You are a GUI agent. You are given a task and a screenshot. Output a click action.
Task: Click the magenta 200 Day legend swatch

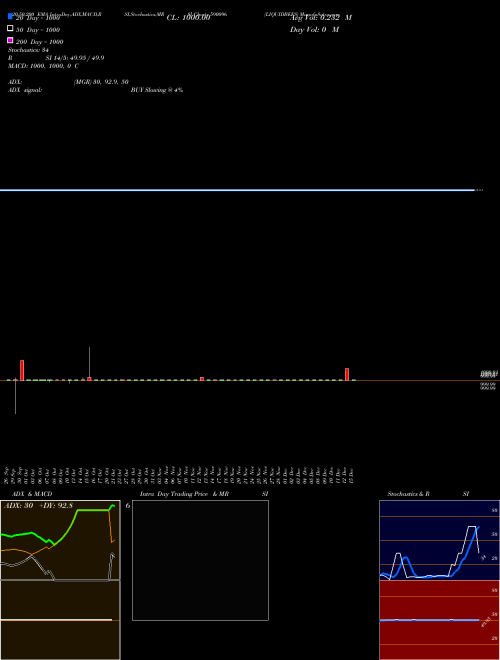(10, 40)
